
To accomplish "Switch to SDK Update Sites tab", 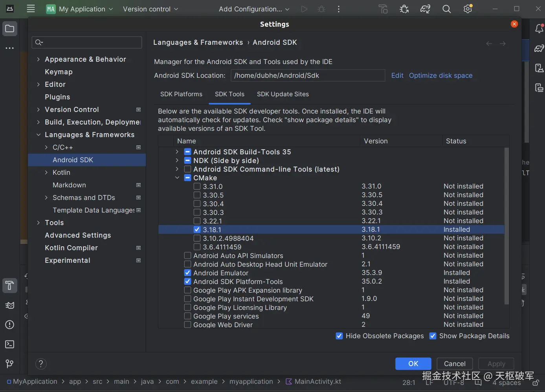I will pyautogui.click(x=283, y=94).
